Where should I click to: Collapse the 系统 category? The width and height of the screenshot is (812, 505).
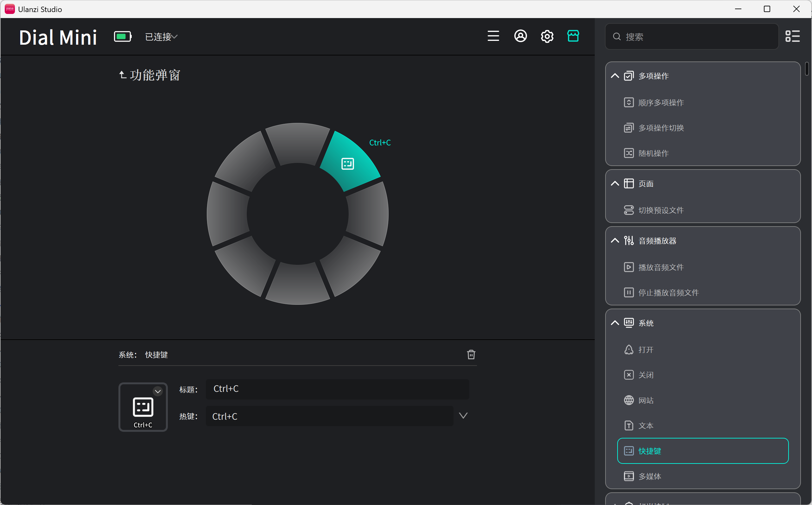coord(615,323)
